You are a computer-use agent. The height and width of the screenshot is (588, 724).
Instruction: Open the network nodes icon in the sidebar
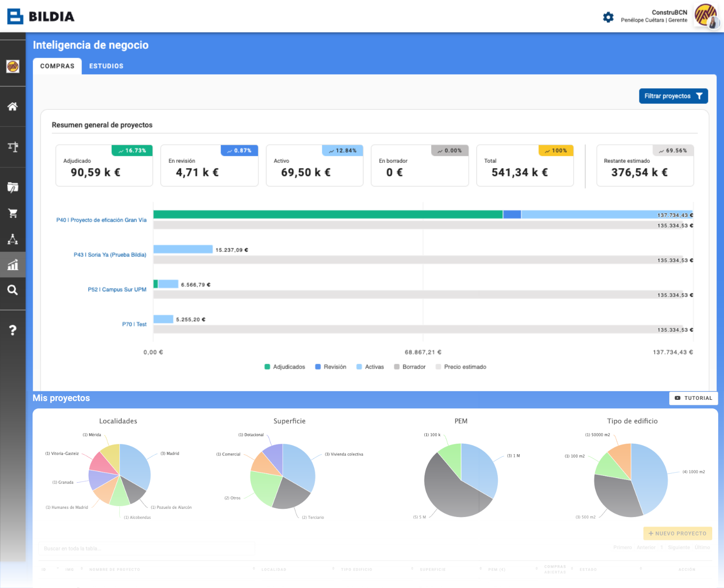click(x=13, y=239)
